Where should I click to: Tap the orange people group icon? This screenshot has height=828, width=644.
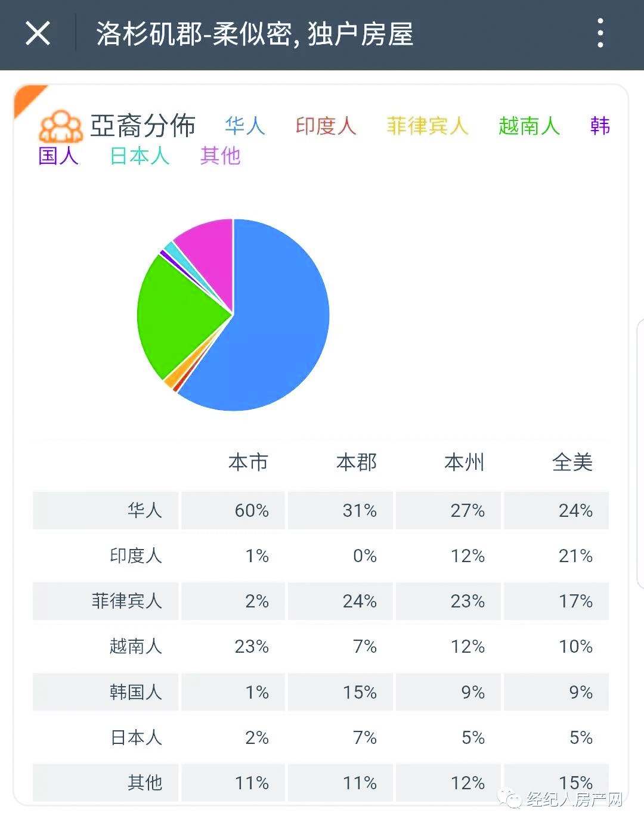click(x=60, y=126)
